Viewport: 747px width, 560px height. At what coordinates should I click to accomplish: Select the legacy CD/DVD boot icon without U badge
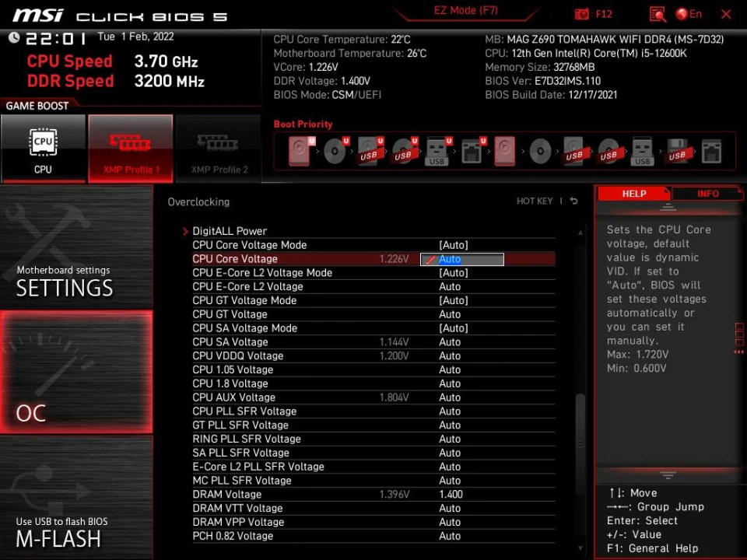[x=540, y=152]
